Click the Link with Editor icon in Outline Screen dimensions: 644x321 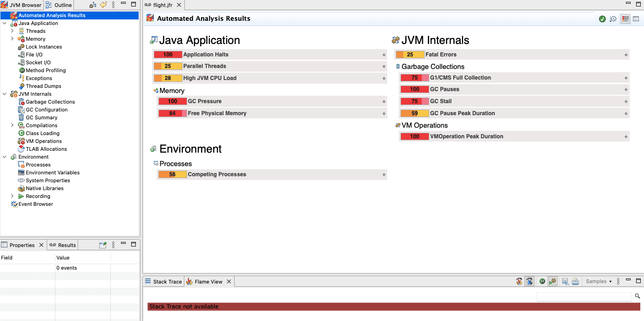pos(93,5)
